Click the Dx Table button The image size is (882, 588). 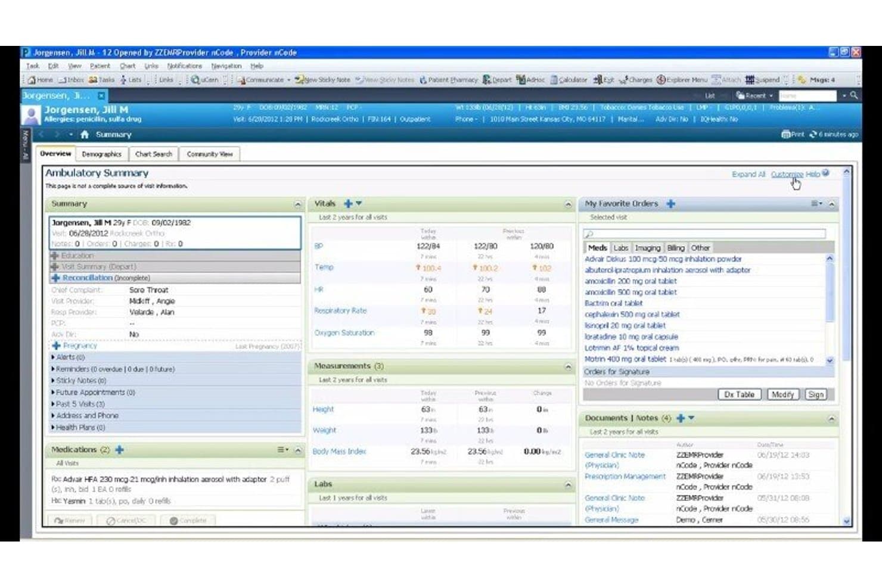740,394
